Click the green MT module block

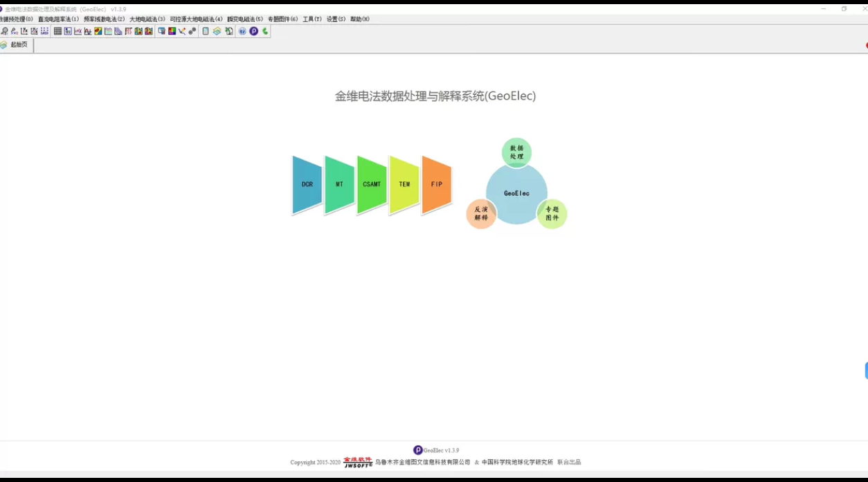[339, 185]
